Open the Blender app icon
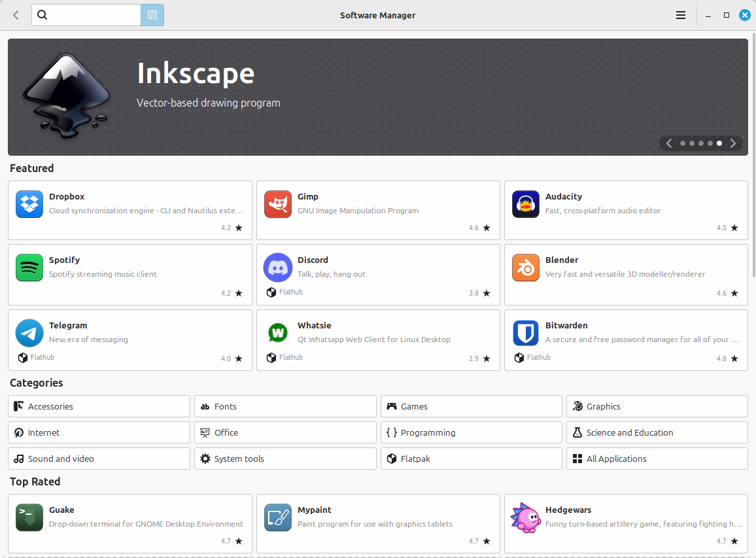Image resolution: width=756 pixels, height=558 pixels. tap(525, 268)
